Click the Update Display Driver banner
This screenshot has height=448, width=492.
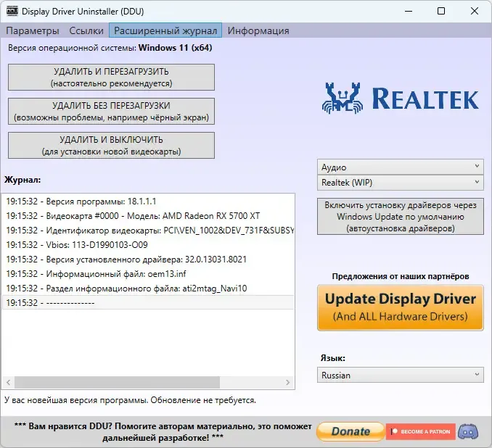tap(401, 307)
